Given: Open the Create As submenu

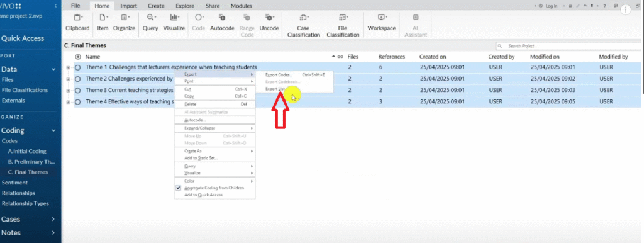Looking at the screenshot, I should click(x=214, y=151).
